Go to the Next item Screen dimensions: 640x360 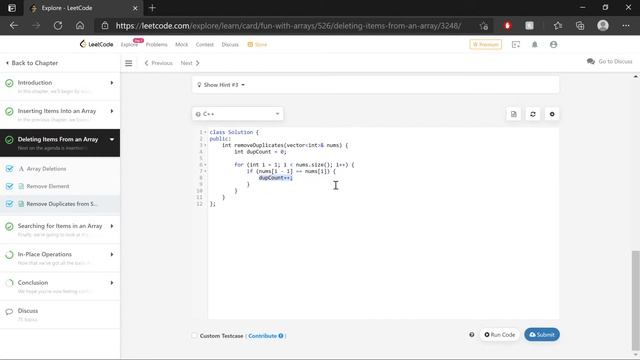(x=190, y=63)
